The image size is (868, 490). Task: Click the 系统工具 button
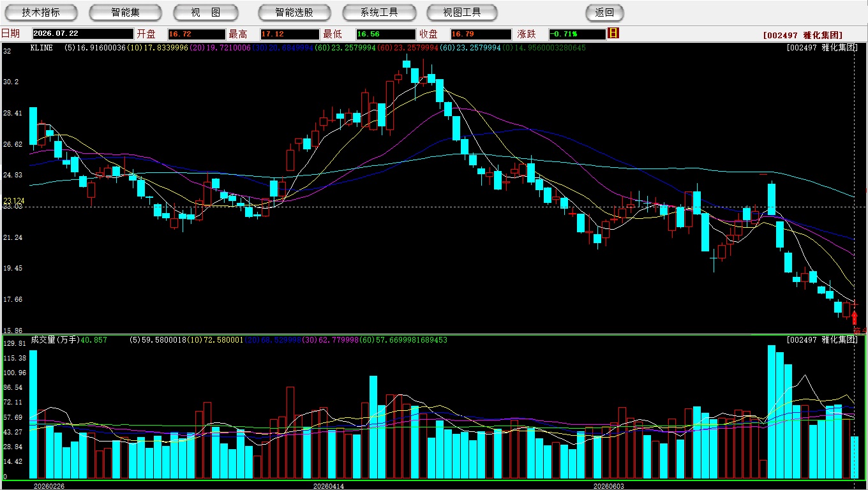(x=379, y=12)
